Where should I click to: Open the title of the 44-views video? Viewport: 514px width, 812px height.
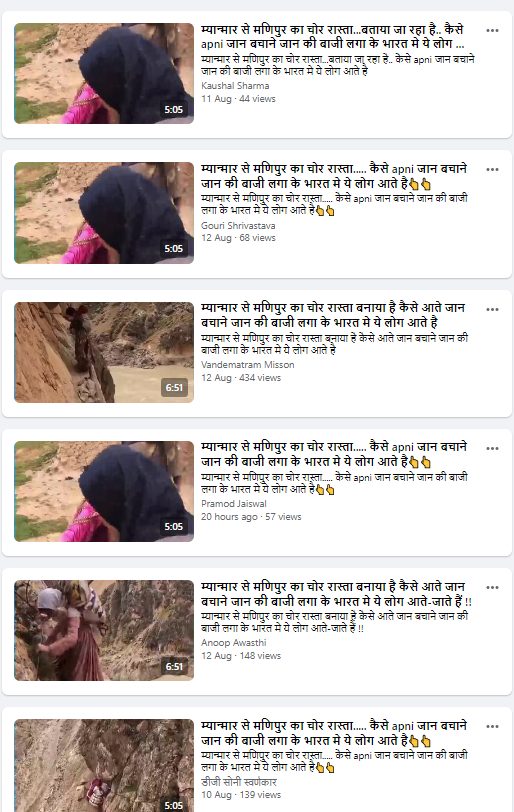point(332,36)
